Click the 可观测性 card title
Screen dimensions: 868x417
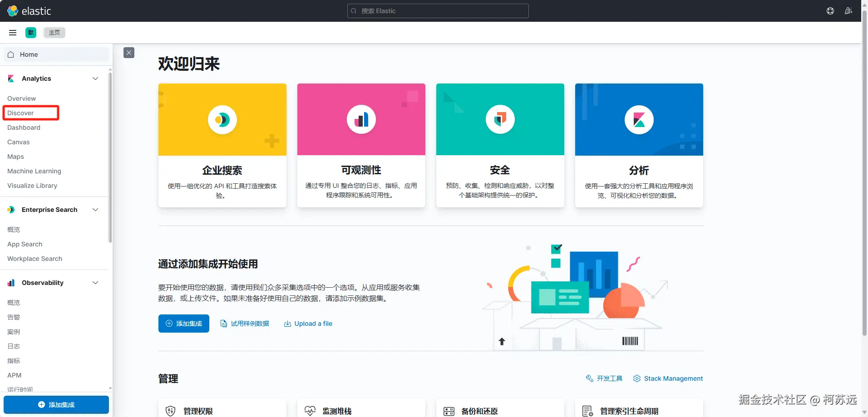pos(361,170)
